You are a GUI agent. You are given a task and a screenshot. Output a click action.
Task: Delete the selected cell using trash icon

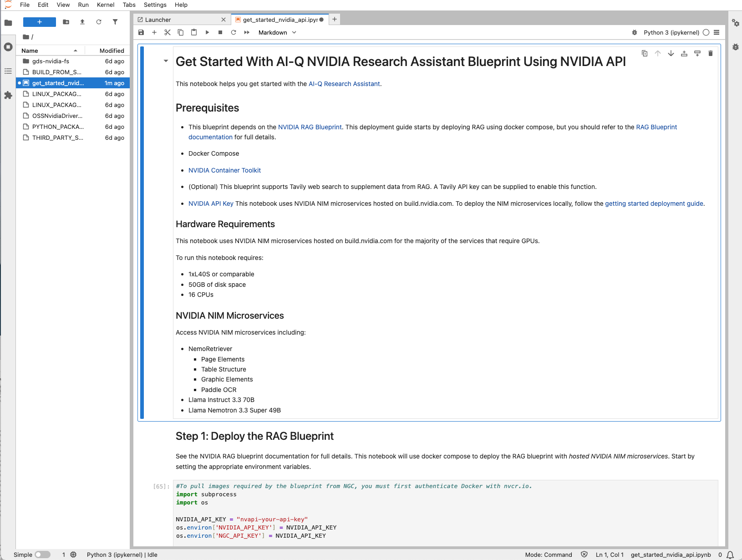point(710,54)
